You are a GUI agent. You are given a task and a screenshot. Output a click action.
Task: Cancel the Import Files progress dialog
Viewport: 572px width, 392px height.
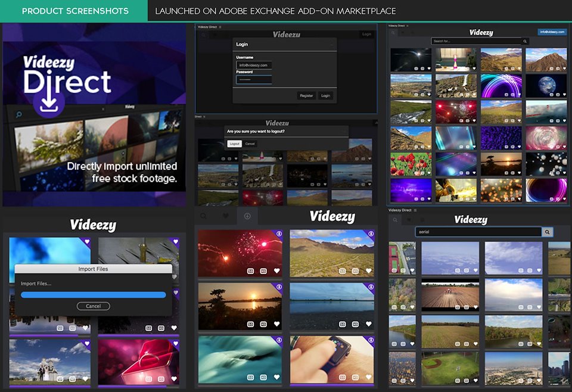click(x=93, y=306)
